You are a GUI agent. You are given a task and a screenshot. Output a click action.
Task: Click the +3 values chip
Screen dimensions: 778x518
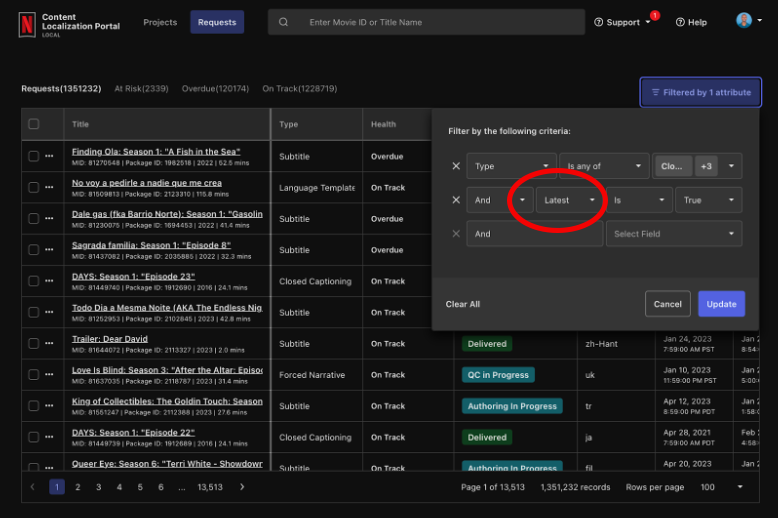pos(706,166)
